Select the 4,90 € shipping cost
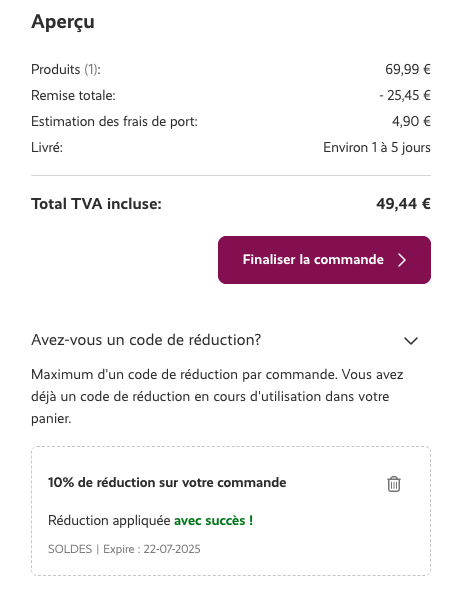This screenshot has height=589, width=474. coord(411,121)
